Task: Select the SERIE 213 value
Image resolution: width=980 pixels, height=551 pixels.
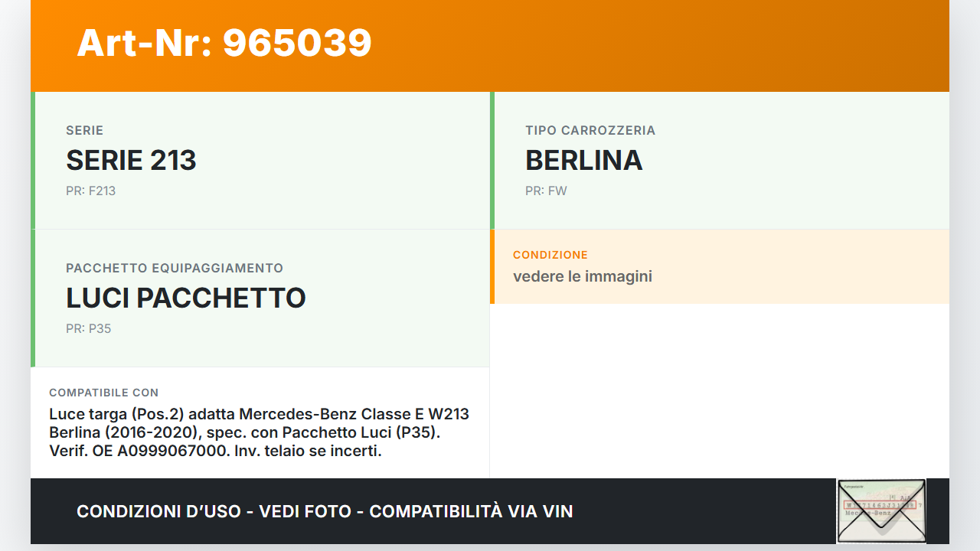Action: coord(131,161)
